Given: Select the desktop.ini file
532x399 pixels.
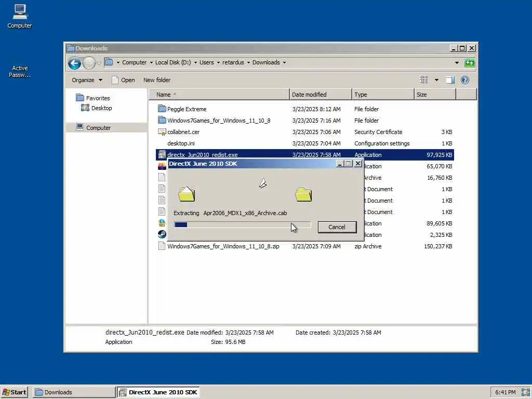Looking at the screenshot, I should (181, 143).
